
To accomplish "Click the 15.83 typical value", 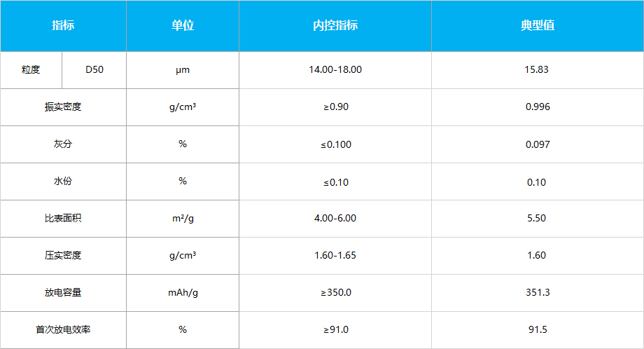I will pyautogui.click(x=538, y=70).
